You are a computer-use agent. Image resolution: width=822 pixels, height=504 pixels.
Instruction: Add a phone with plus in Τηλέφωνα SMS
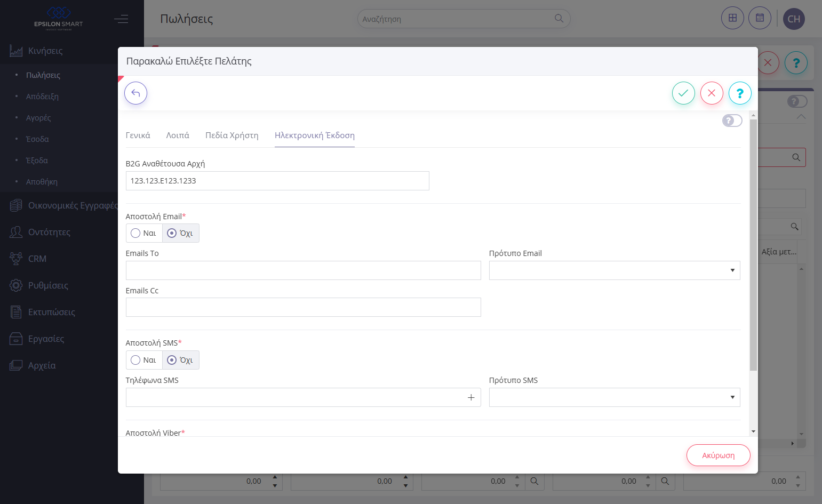tap(471, 397)
